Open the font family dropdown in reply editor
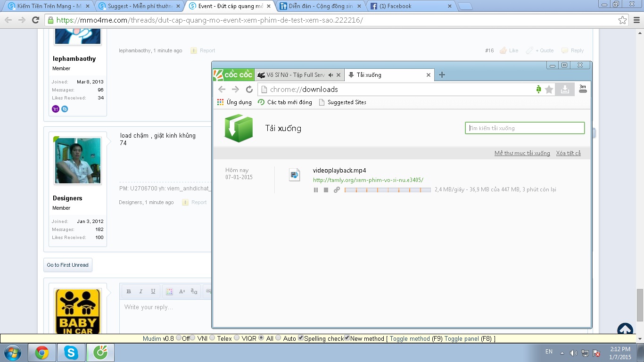644x362 pixels. coord(194,292)
